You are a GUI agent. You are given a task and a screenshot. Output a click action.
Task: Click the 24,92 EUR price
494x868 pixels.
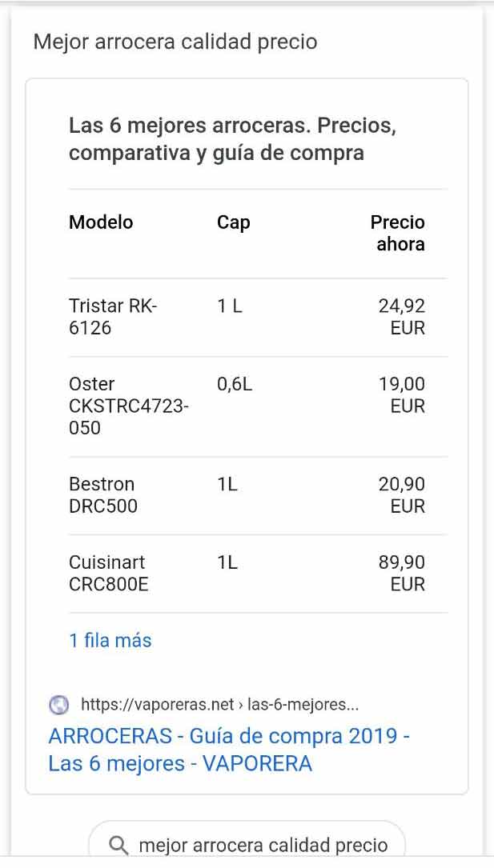[402, 317]
